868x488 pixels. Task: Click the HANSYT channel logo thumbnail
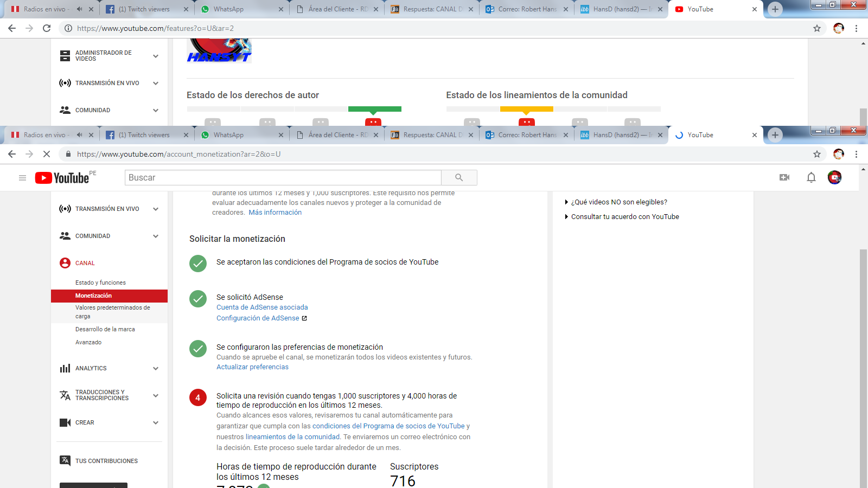(219, 51)
